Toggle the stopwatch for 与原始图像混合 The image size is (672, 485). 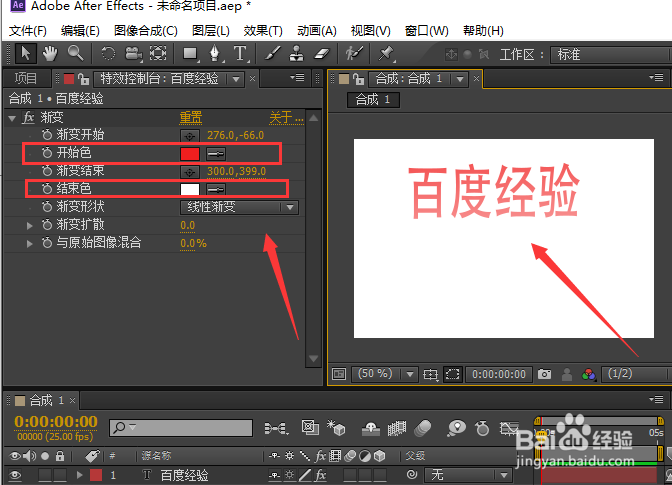click(47, 243)
